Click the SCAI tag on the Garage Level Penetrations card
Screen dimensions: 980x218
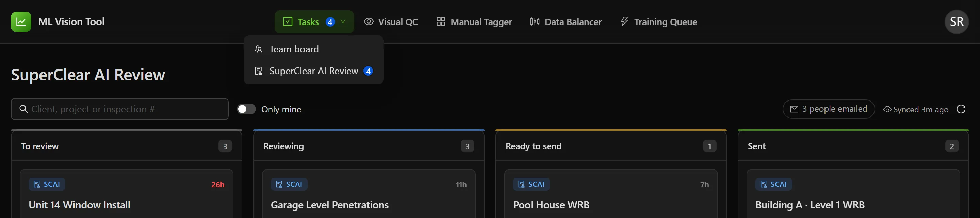tap(289, 185)
